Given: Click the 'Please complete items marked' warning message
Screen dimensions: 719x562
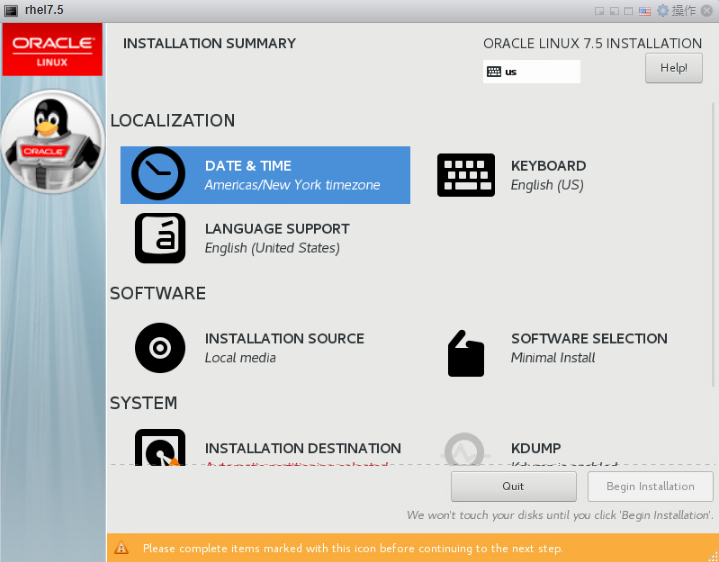Looking at the screenshot, I should tap(353, 548).
